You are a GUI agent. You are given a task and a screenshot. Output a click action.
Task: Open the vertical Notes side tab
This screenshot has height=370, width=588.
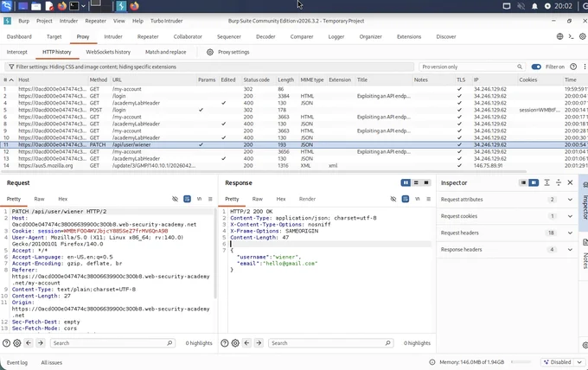tap(585, 255)
